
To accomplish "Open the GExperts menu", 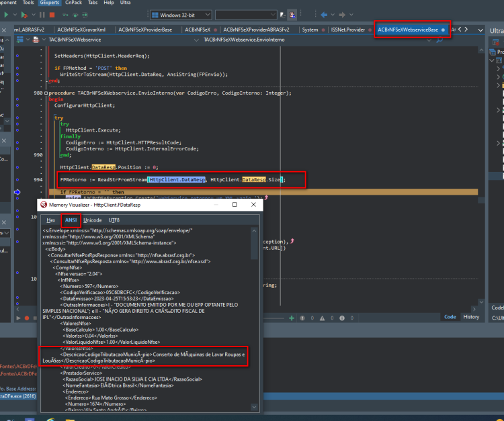I will click(x=50, y=3).
